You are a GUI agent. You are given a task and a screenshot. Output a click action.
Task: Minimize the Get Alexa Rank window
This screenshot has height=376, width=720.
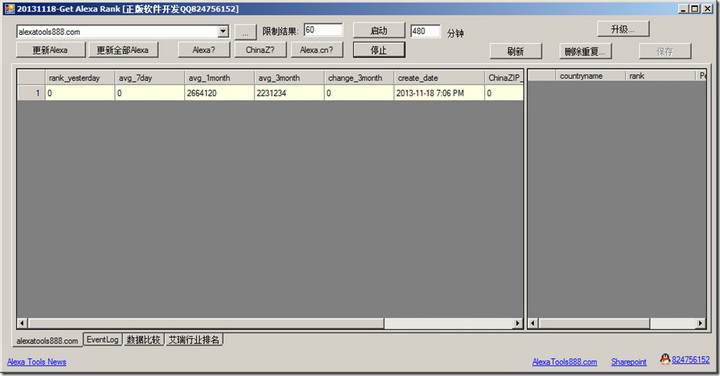point(683,9)
